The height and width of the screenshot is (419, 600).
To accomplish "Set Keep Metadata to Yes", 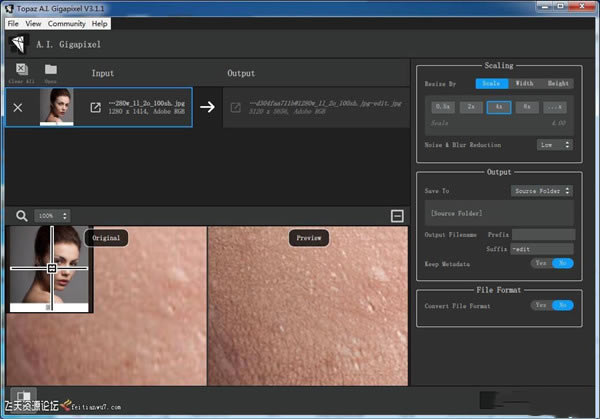I will point(541,263).
